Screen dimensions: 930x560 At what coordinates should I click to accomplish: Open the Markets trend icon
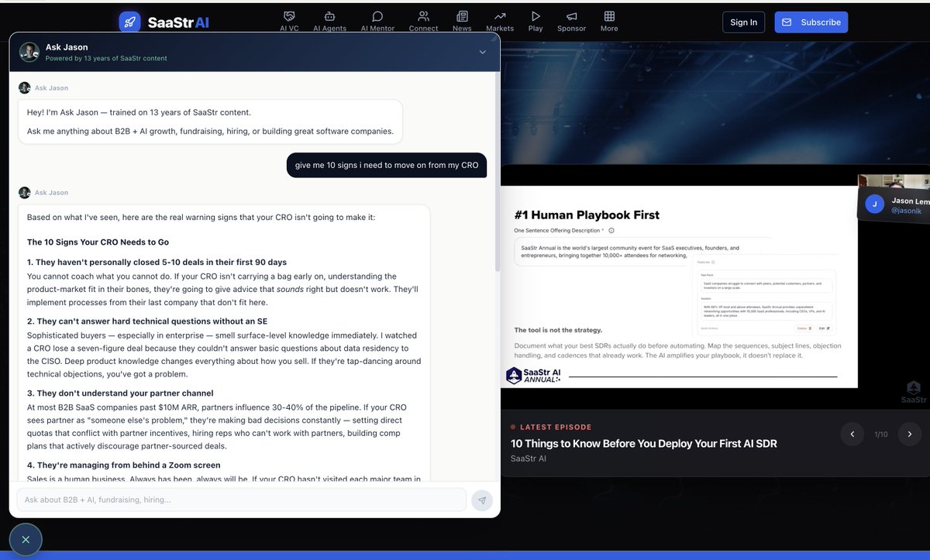(500, 16)
